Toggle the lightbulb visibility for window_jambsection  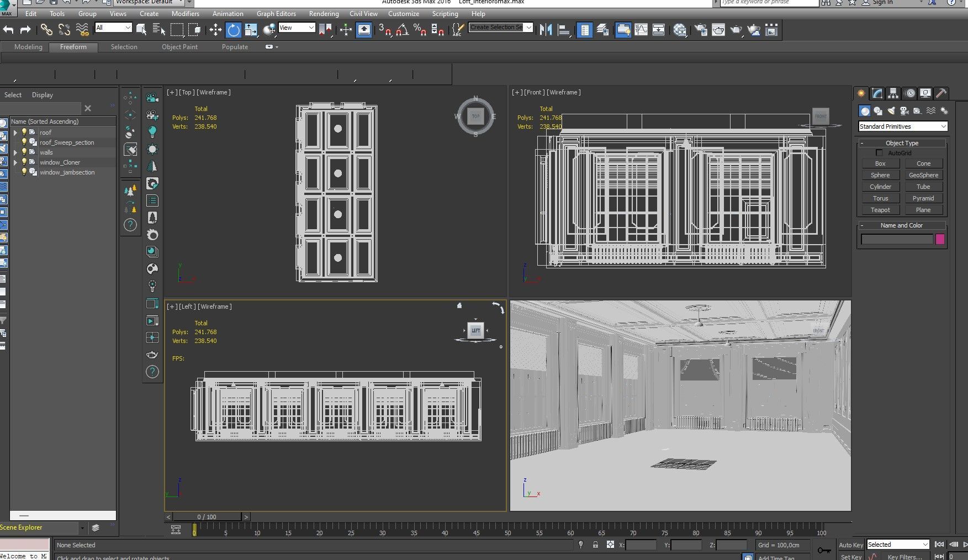24,172
